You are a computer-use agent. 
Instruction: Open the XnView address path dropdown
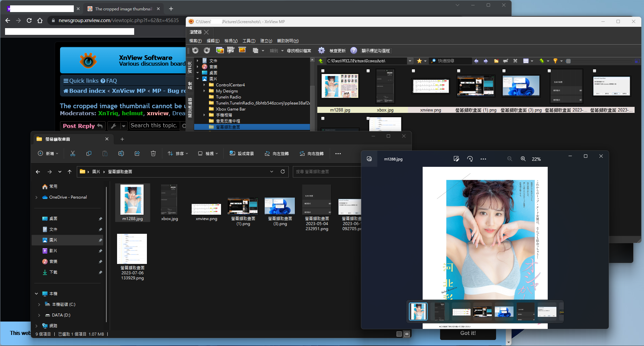pos(410,61)
